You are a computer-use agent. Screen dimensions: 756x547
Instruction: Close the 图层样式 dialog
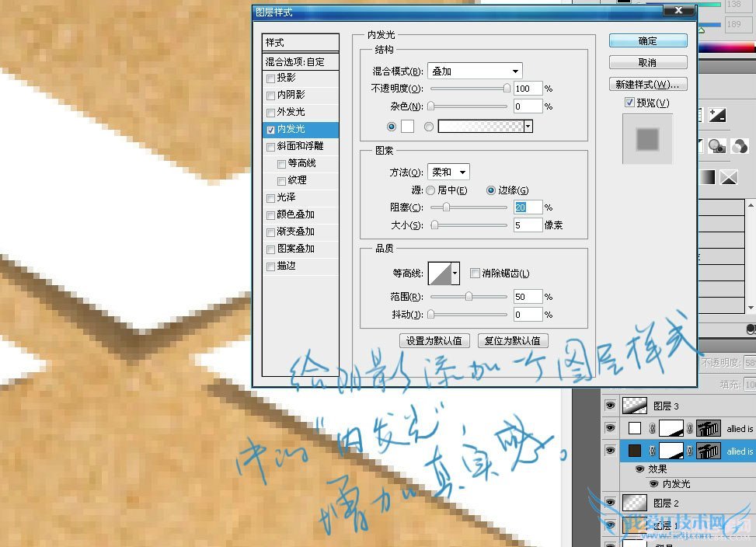coord(678,10)
